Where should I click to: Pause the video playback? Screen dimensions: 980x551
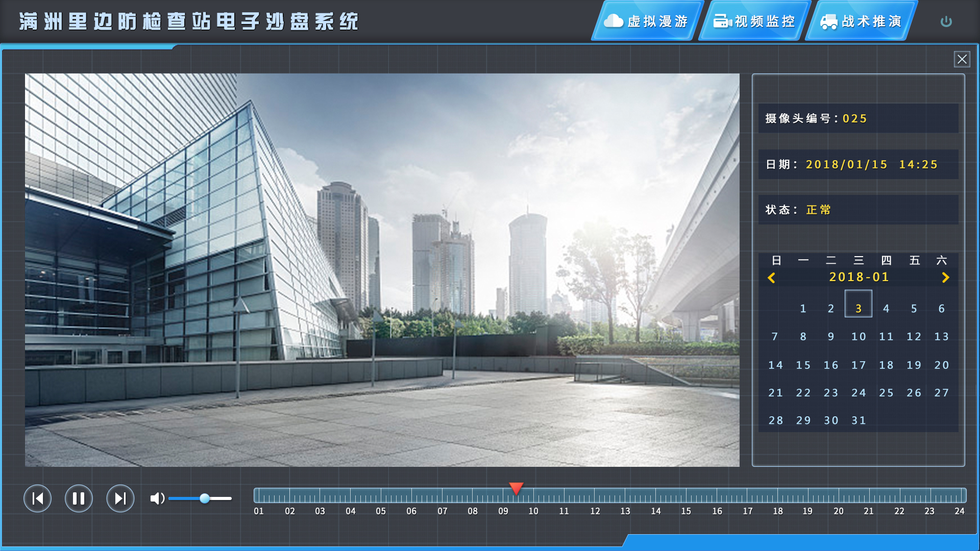pyautogui.click(x=79, y=498)
